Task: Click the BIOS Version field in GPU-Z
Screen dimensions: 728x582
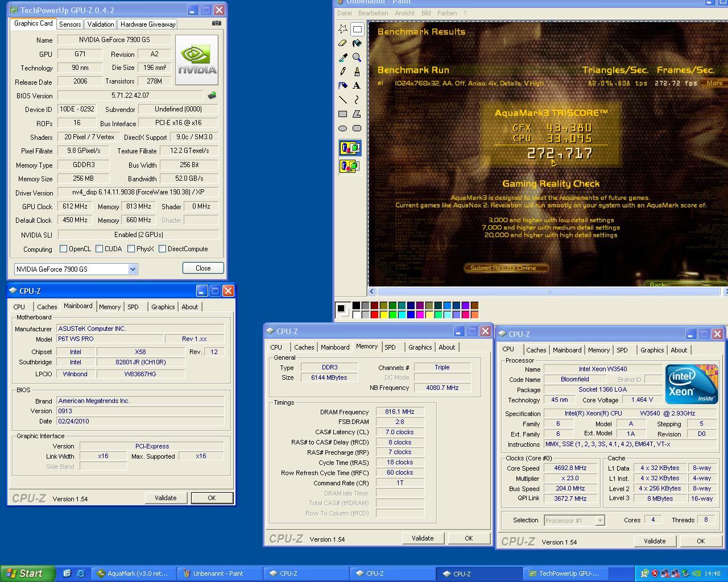Action: (x=130, y=95)
